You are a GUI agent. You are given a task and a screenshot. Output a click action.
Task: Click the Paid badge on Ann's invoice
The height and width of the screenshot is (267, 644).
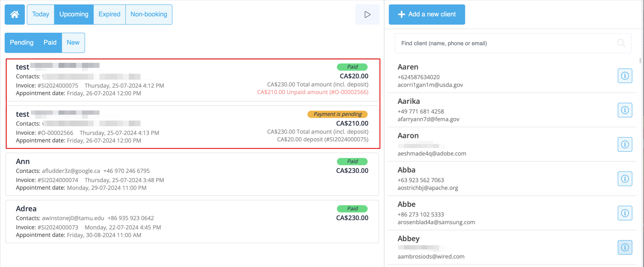click(x=352, y=161)
